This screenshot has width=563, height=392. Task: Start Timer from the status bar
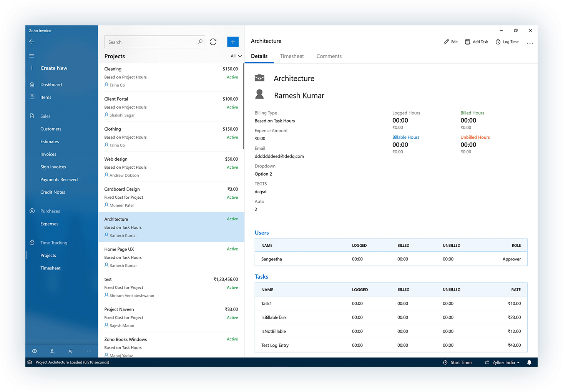click(x=457, y=362)
